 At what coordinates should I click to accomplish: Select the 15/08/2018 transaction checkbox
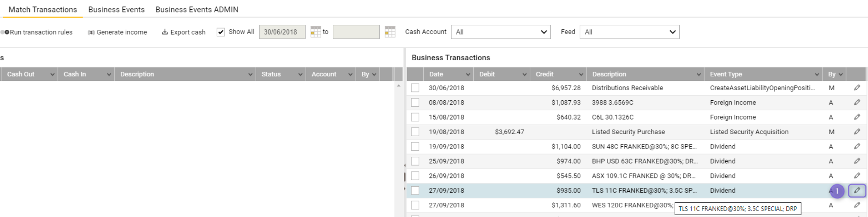click(415, 117)
